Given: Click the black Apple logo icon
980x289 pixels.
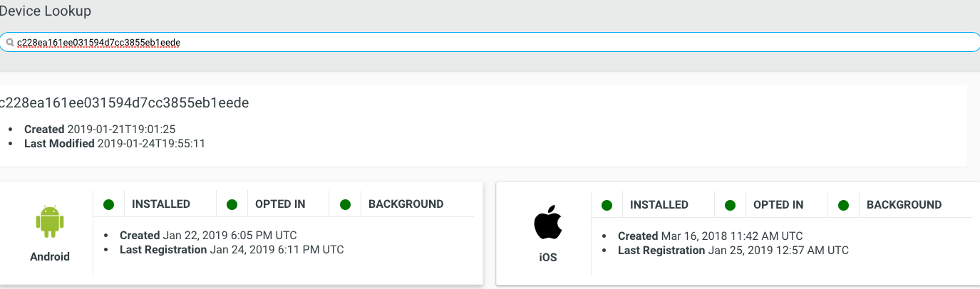Looking at the screenshot, I should pyautogui.click(x=548, y=222).
